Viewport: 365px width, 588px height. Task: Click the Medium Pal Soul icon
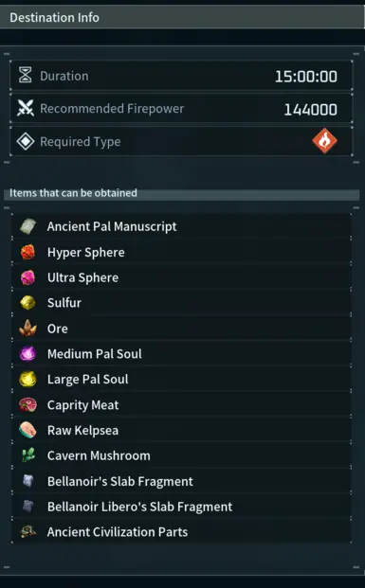27,353
